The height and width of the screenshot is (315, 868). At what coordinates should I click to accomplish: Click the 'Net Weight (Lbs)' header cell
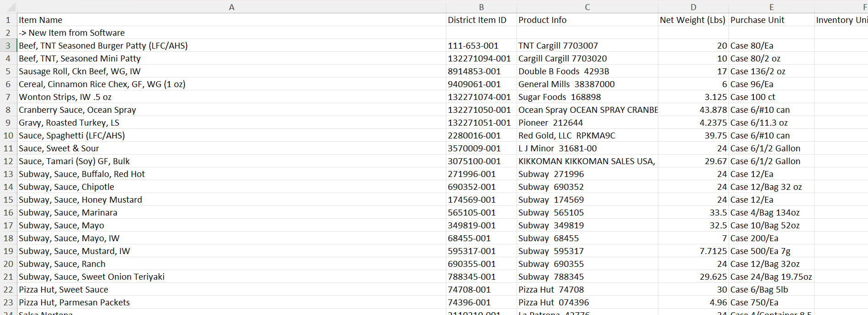[x=693, y=20]
